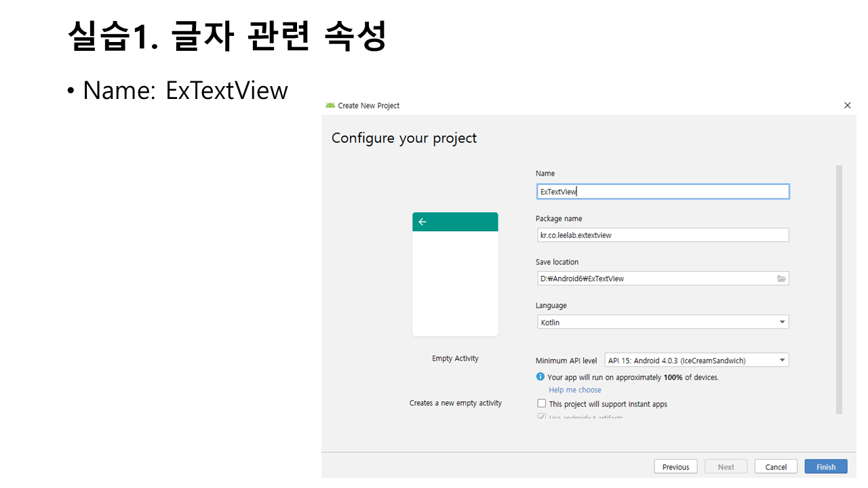Focus the Package name text field
The image size is (868, 488).
(662, 235)
